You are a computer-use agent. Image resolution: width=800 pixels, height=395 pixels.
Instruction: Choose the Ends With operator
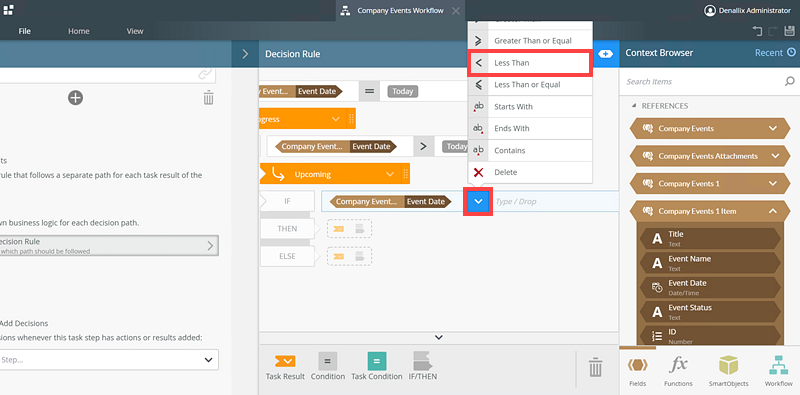pos(530,129)
